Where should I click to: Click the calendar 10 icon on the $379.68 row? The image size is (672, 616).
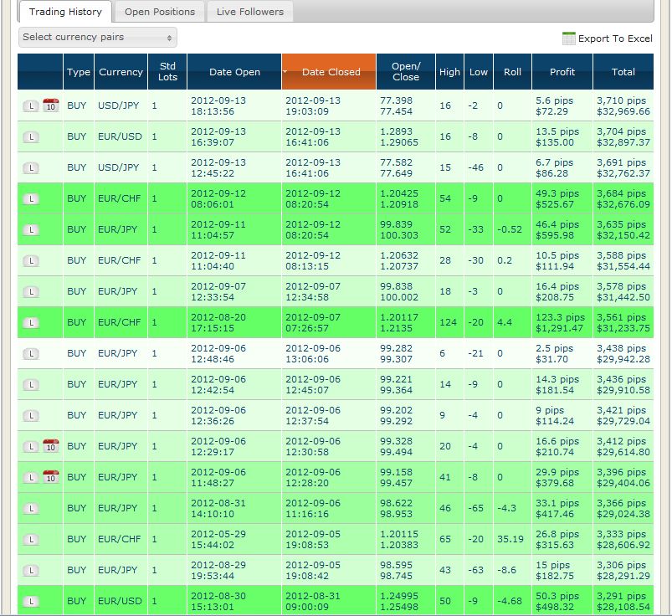pos(50,477)
